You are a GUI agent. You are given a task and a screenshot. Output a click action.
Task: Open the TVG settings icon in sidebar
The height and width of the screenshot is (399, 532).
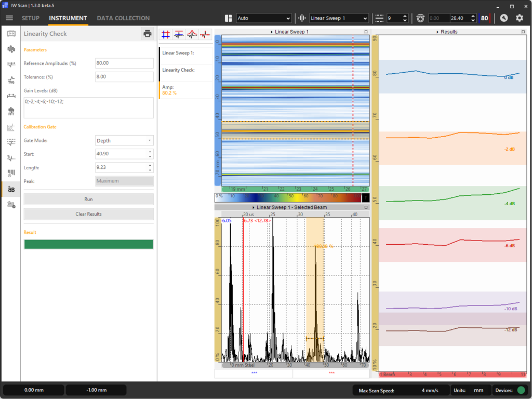[x=11, y=80]
